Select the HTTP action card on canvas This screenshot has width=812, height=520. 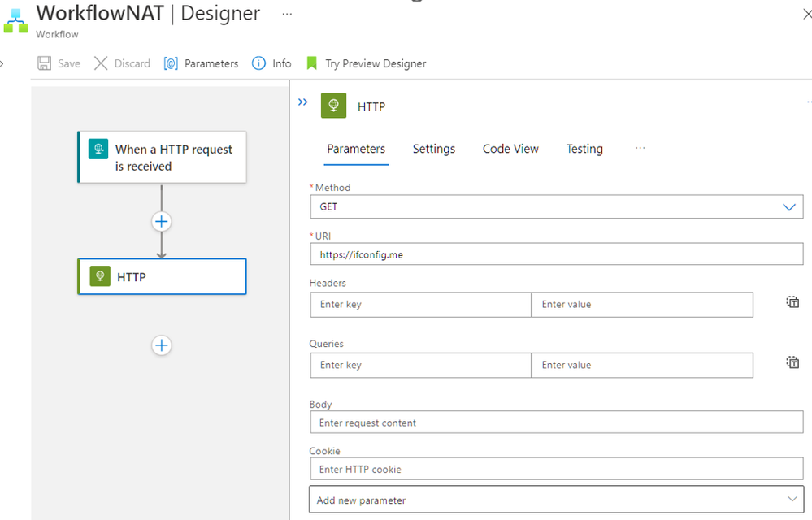coord(162,276)
